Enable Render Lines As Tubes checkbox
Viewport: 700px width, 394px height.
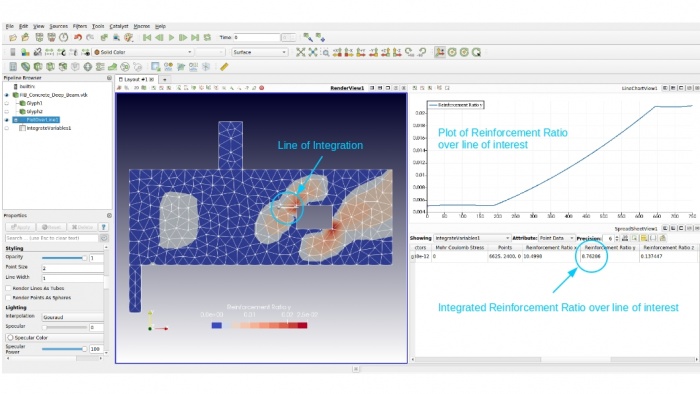click(8, 288)
